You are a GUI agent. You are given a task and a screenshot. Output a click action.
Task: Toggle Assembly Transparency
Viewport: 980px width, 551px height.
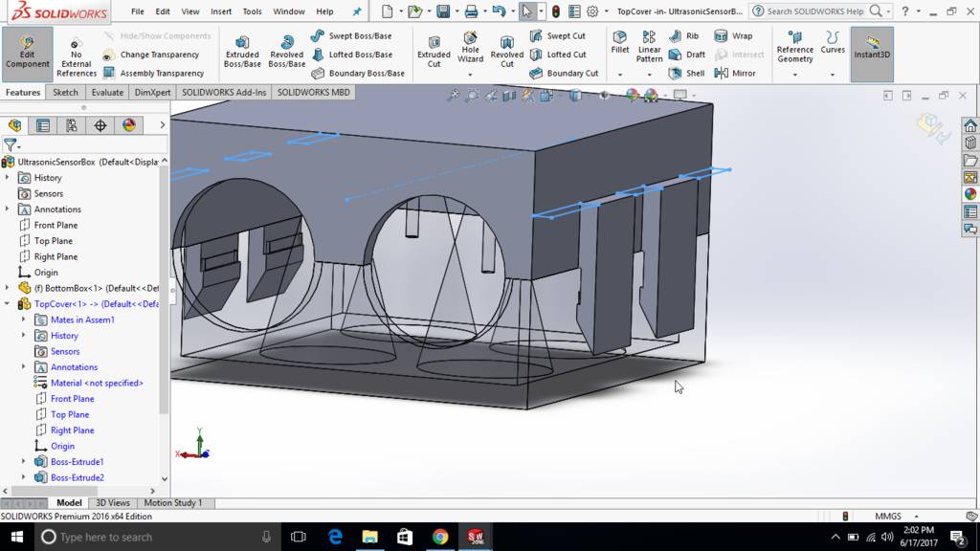coord(153,73)
